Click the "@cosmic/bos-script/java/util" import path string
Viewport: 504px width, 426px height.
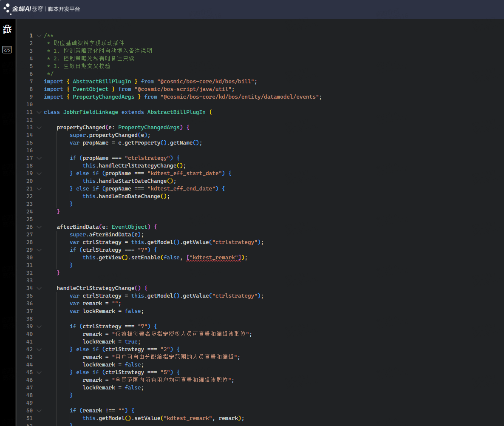click(183, 89)
